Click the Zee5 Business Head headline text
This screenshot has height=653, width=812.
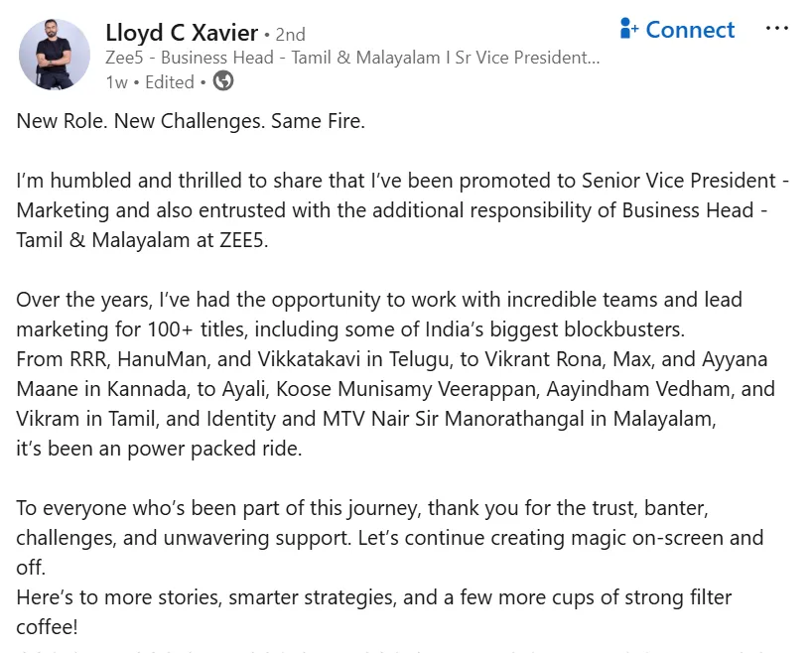click(x=352, y=58)
